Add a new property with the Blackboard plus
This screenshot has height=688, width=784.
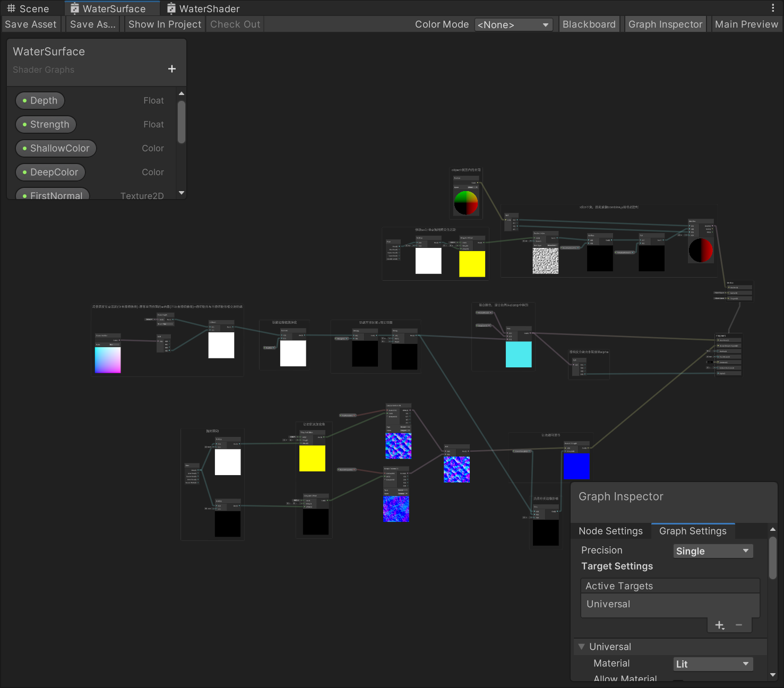(x=172, y=69)
